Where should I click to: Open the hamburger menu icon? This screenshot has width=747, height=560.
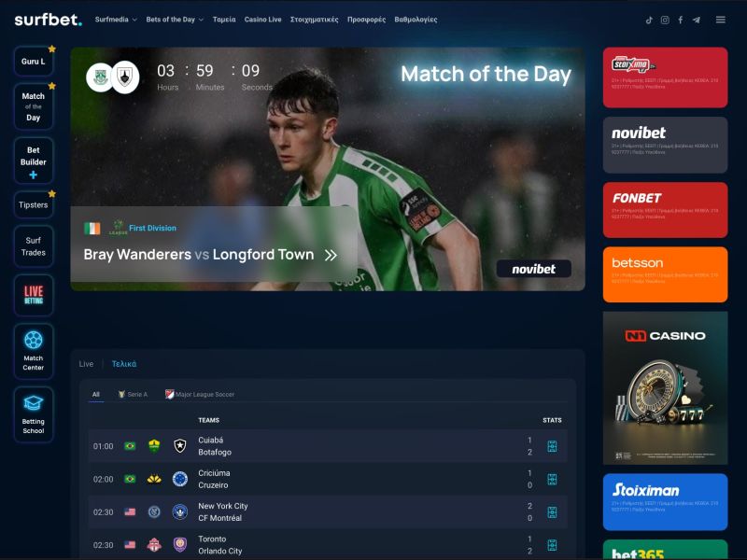pyautogui.click(x=720, y=20)
